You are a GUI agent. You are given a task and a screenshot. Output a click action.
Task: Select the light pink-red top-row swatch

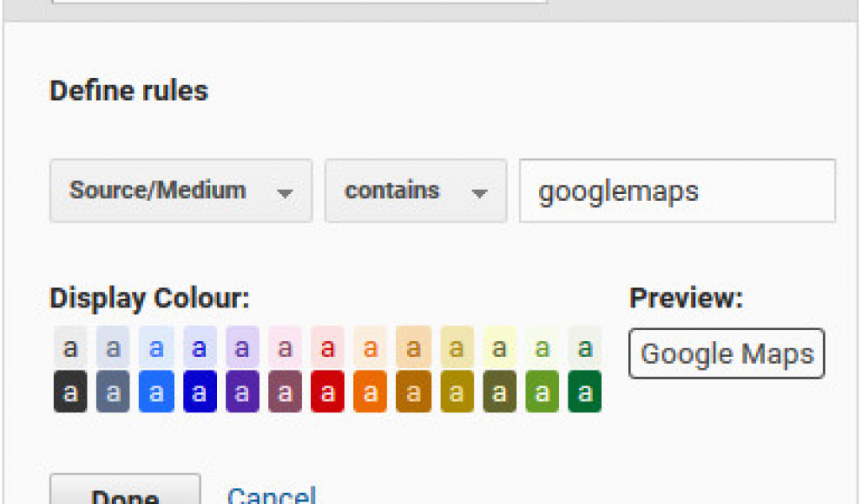coord(328,347)
